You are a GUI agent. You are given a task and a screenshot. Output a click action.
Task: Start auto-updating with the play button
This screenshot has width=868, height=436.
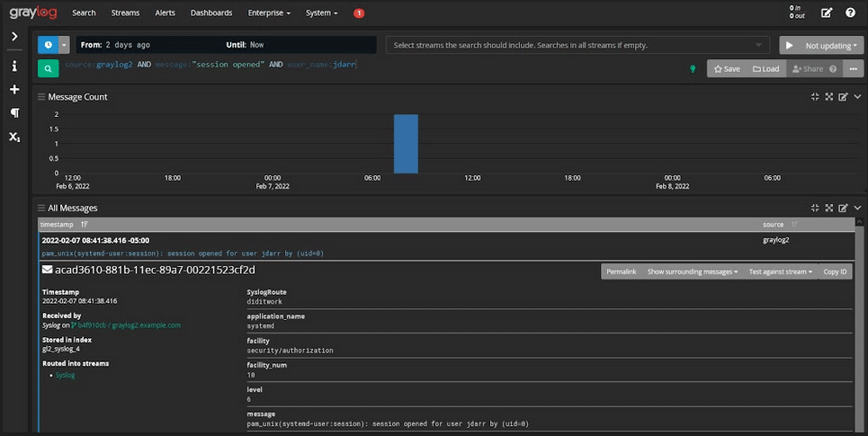pyautogui.click(x=789, y=45)
